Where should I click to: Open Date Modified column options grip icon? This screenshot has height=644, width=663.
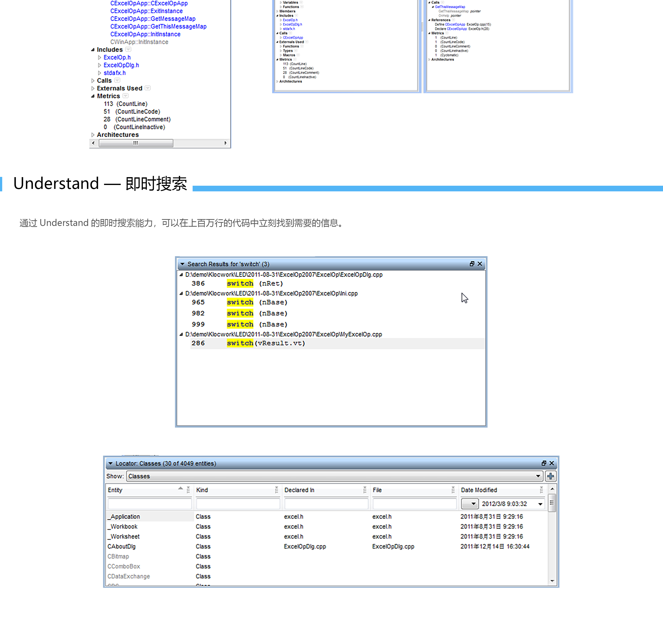541,490
